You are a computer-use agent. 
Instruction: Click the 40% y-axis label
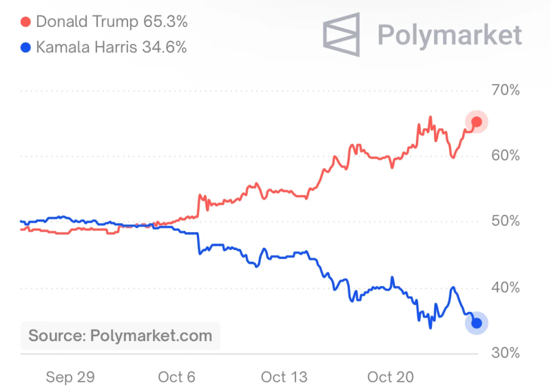[505, 287]
